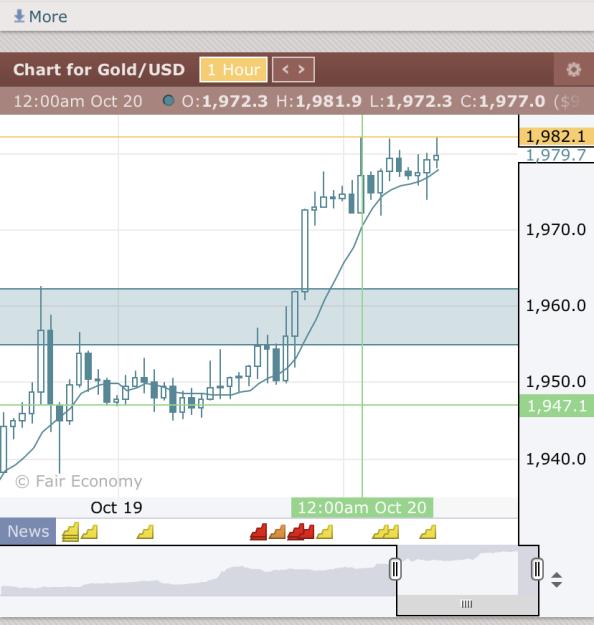594x625 pixels.
Task: Click the last yellow news icon on the right
Action: pos(428,532)
